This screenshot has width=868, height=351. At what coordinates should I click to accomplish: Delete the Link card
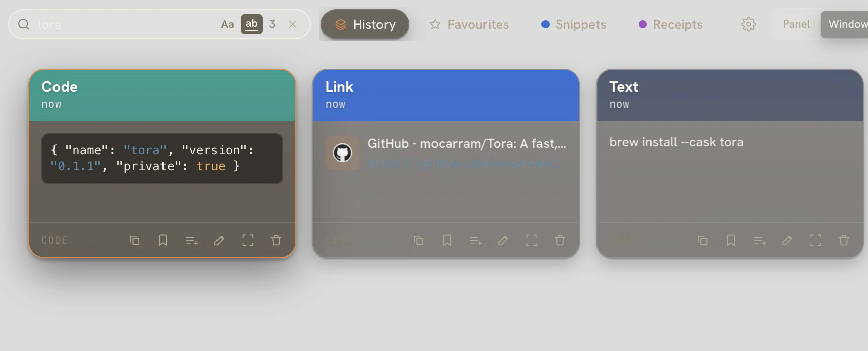point(560,240)
